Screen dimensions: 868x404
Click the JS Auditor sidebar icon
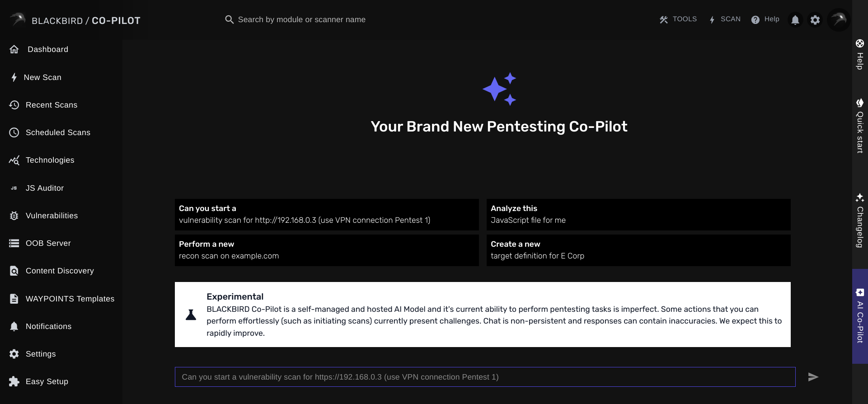point(14,188)
